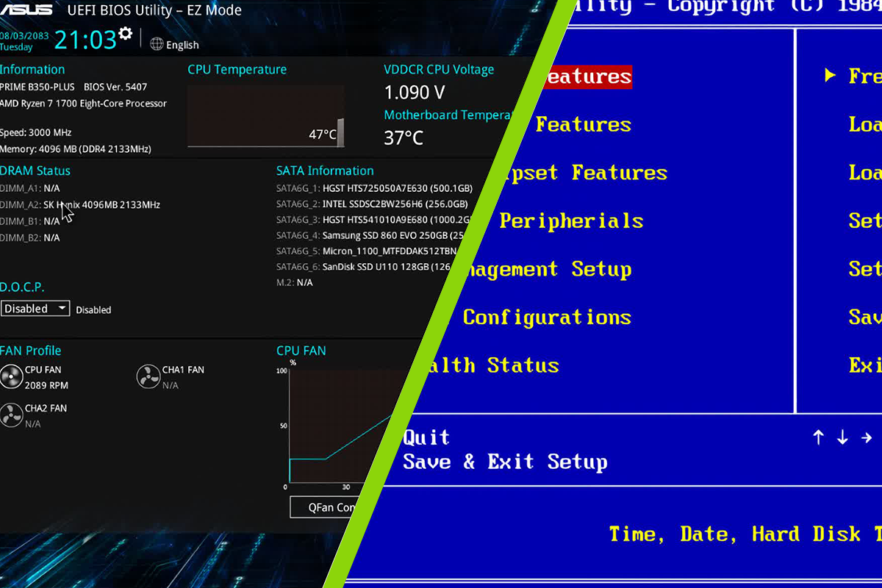Select SATA6G_4 Samsung SSD 860 EVO entry
Viewport: 882px width, 588px height.
coord(369,236)
